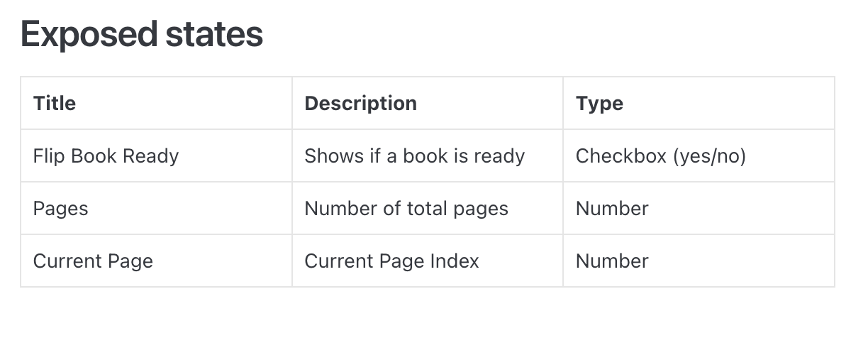Image resolution: width=868 pixels, height=338 pixels.
Task: Select the Type column header
Action: coord(599,104)
